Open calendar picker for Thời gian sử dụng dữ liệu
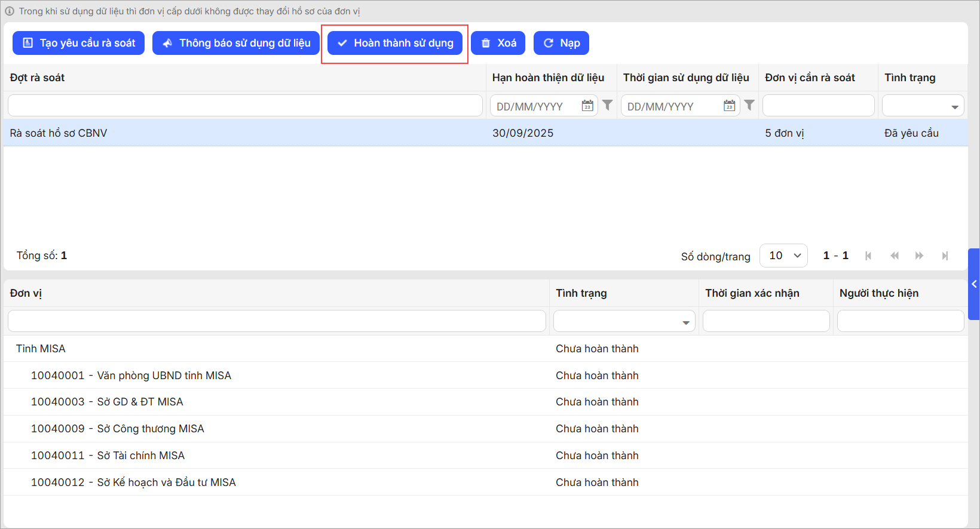This screenshot has height=529, width=980. 729,106
